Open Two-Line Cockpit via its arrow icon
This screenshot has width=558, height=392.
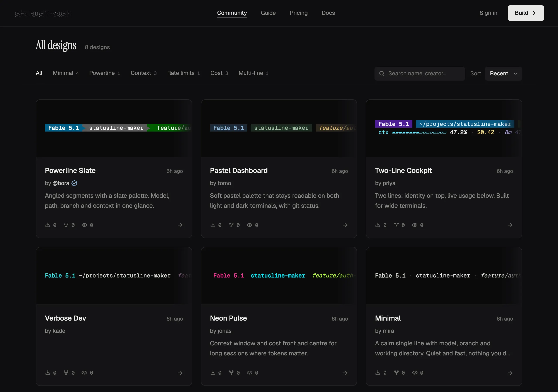click(510, 225)
